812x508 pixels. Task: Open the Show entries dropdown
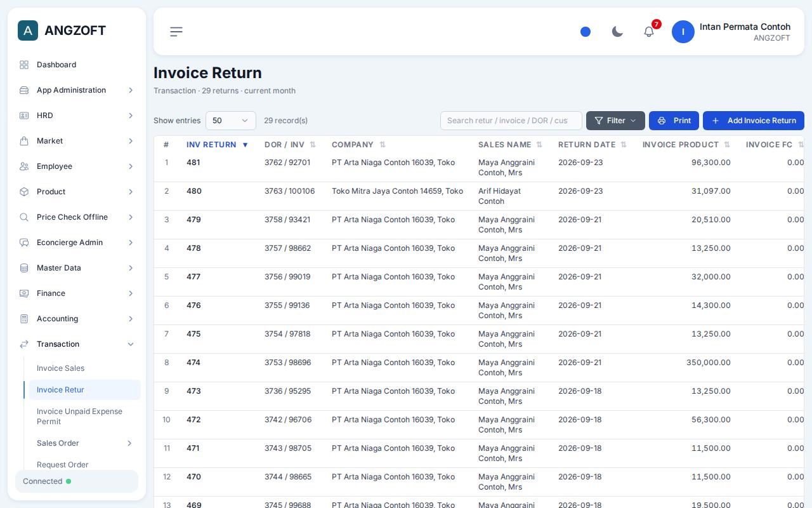231,121
